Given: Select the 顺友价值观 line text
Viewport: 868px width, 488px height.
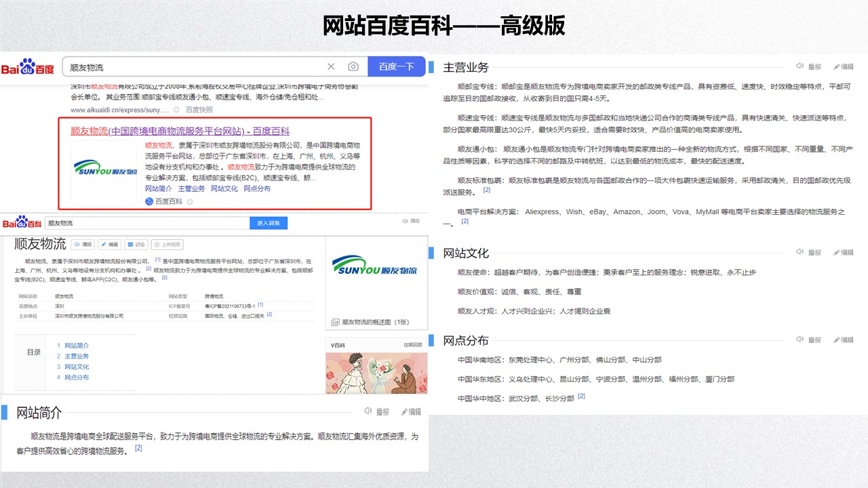Looking at the screenshot, I should pyautogui.click(x=519, y=291).
